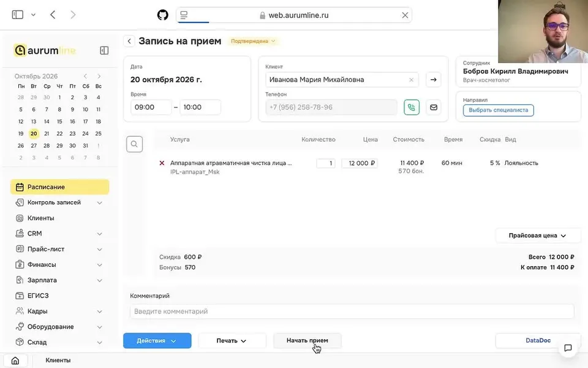
Task: Click the DataDoc button
Action: click(x=538, y=340)
